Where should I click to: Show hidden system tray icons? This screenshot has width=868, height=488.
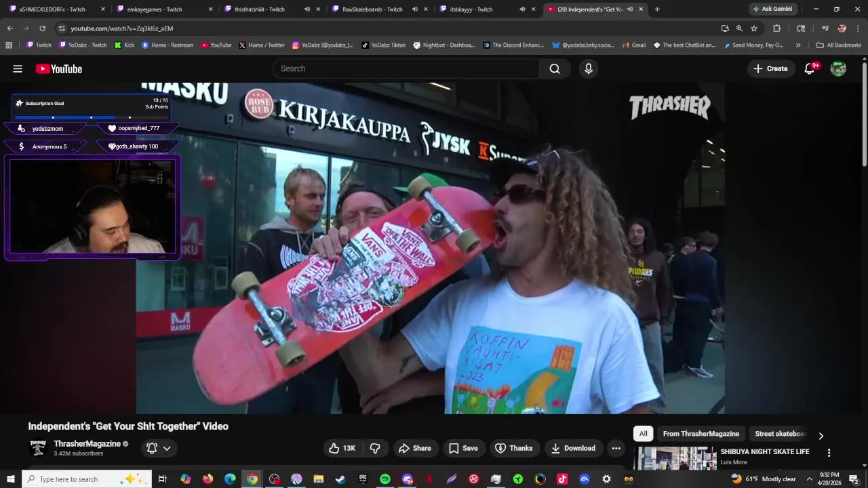point(809,479)
